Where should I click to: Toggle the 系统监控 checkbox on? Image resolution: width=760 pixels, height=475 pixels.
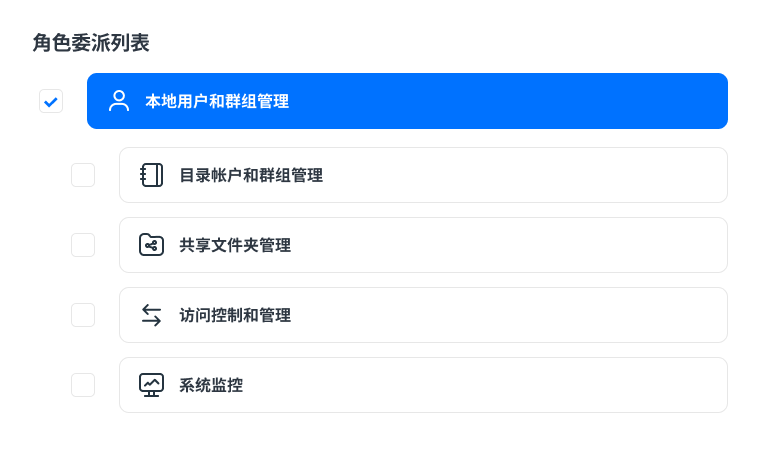point(83,385)
